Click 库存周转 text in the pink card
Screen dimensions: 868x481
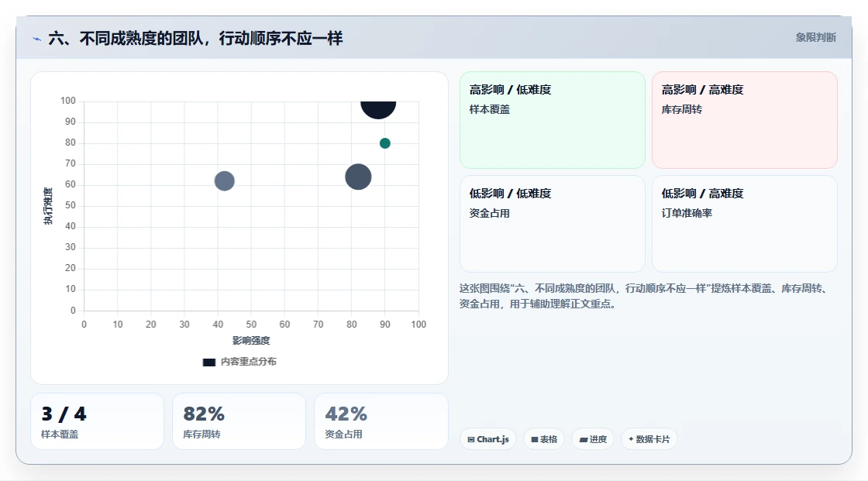coord(681,109)
